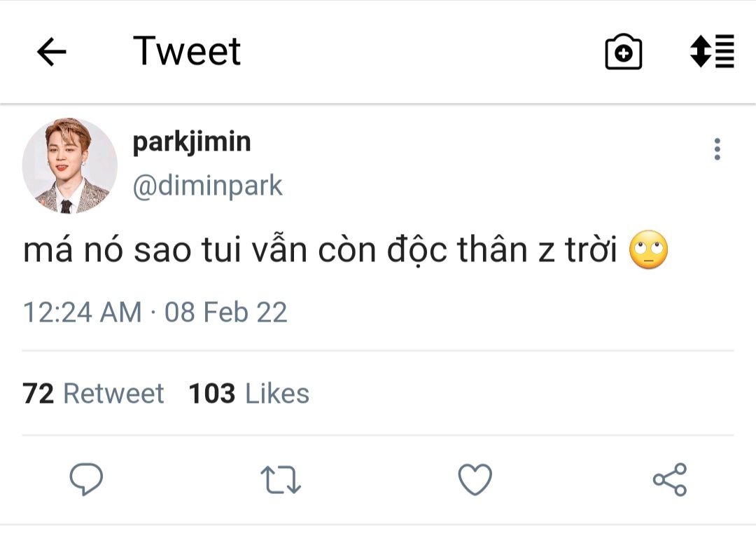The width and height of the screenshot is (756, 536).
Task: Open the @diminpark handle link
Action: point(207,186)
